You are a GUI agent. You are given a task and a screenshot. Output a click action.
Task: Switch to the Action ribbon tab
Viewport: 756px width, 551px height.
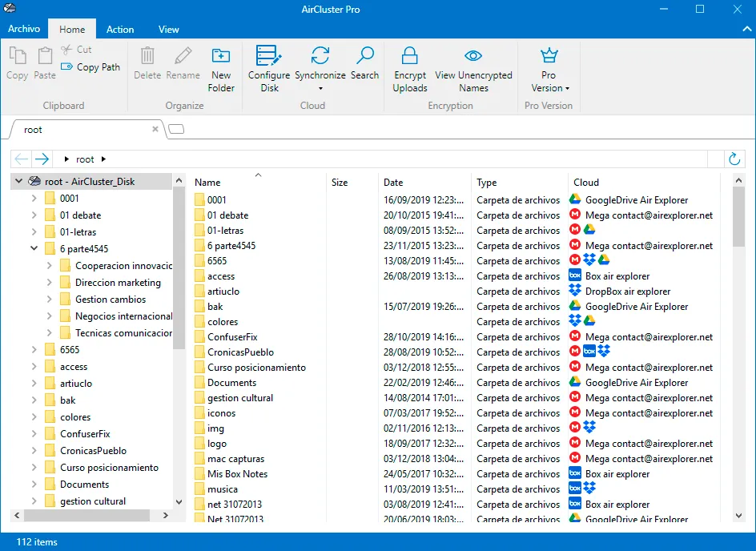click(x=120, y=30)
